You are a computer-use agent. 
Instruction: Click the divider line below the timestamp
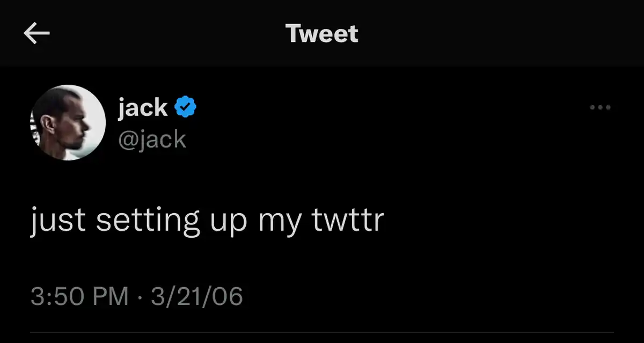322,332
